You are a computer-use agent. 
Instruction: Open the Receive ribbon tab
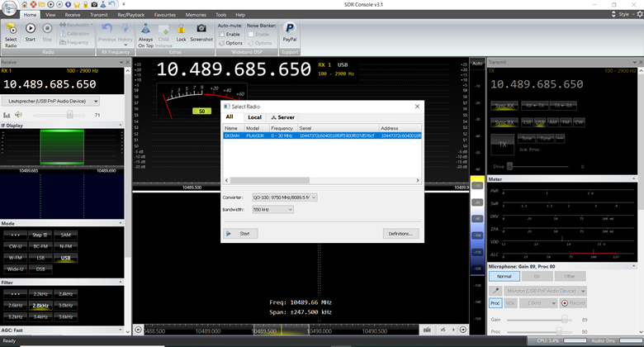pyautogui.click(x=73, y=15)
